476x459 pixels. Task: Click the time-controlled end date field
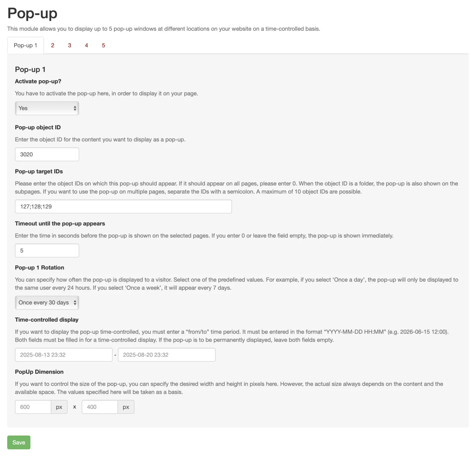pos(167,355)
